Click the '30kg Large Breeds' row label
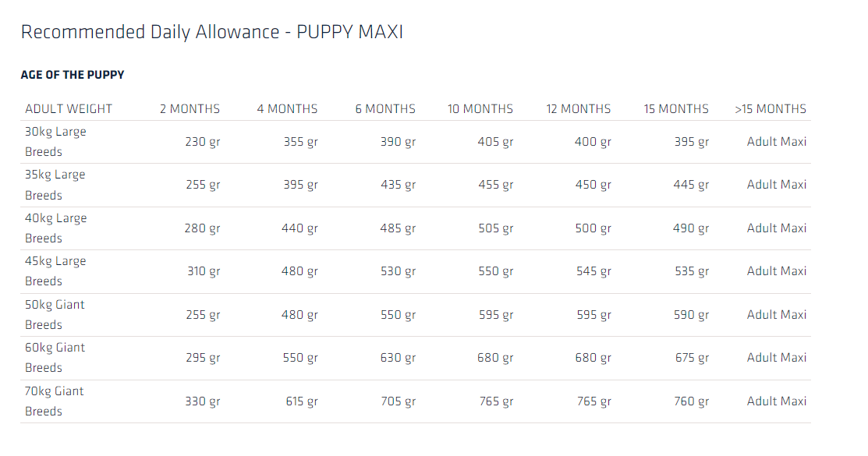Screen dimensions: 868x456 point(55,142)
